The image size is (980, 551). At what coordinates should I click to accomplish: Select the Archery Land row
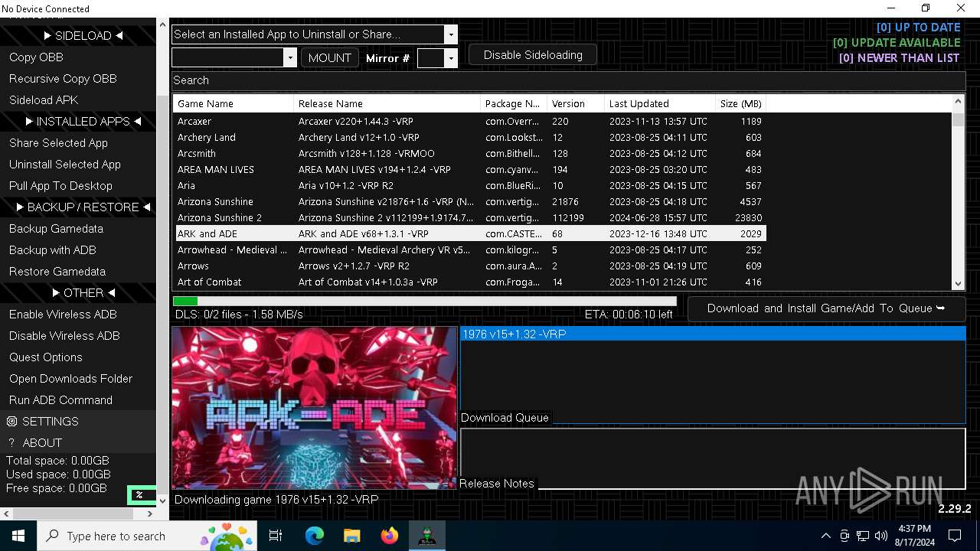469,137
